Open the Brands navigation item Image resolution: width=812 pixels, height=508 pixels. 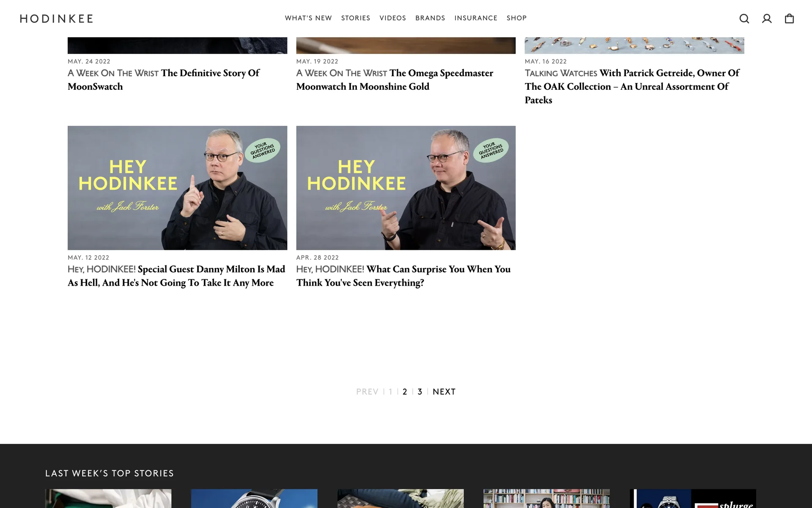[430, 18]
